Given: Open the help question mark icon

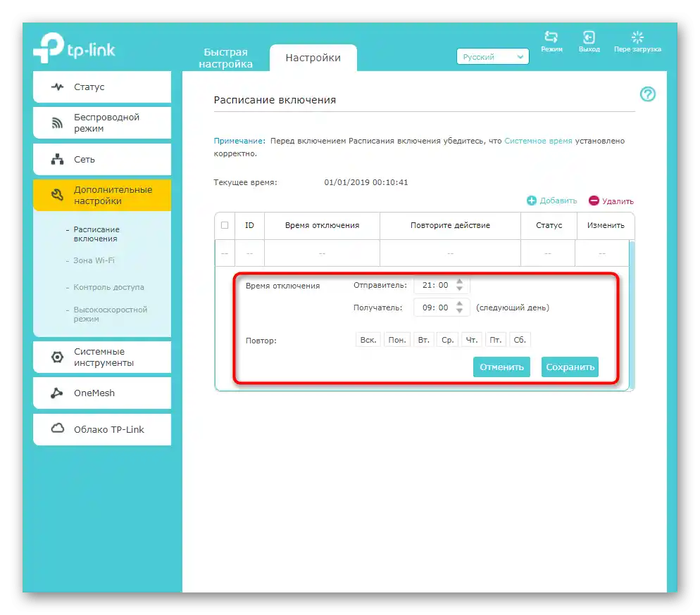Looking at the screenshot, I should tap(647, 94).
